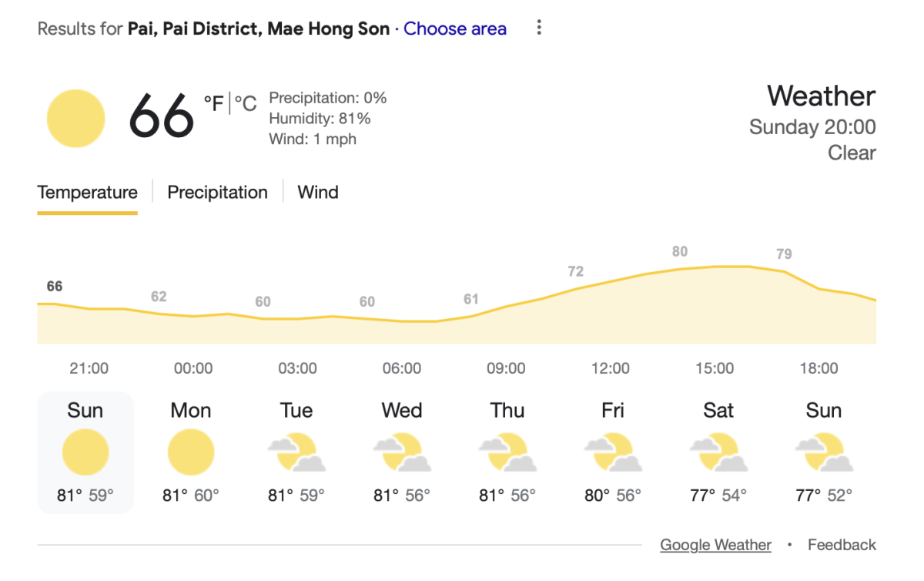Switch units to °F
Image resolution: width=924 pixels, height=581 pixels.
213,103
